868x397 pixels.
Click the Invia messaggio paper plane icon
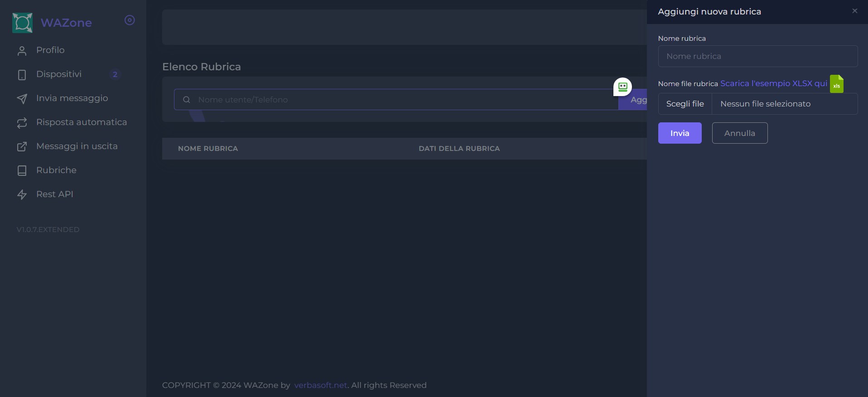[22, 99]
